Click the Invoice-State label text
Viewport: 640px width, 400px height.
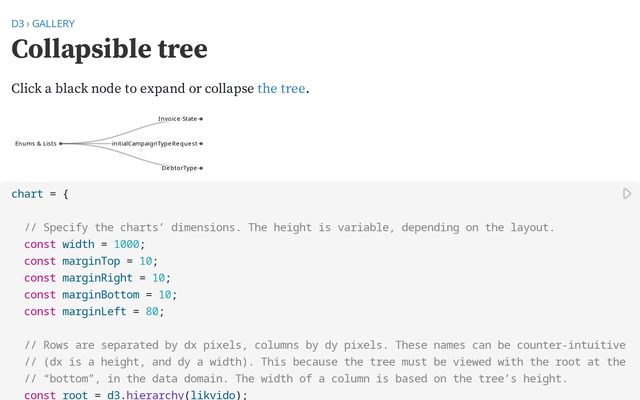pos(178,119)
